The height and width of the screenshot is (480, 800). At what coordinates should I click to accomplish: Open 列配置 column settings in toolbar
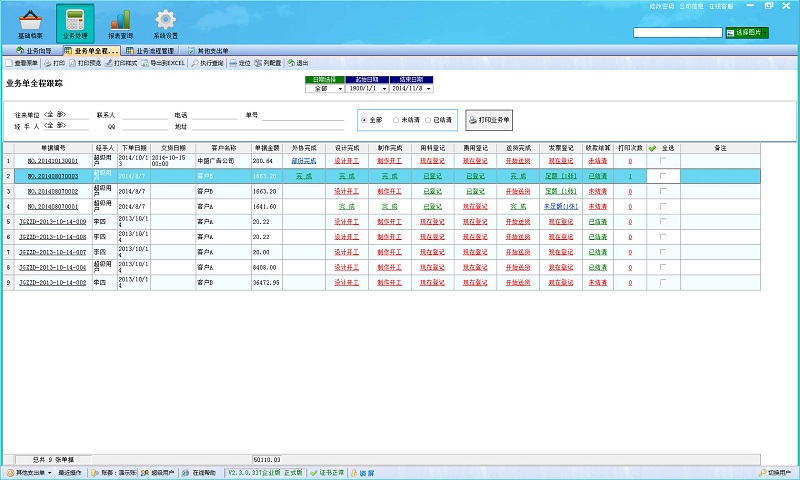click(x=270, y=62)
